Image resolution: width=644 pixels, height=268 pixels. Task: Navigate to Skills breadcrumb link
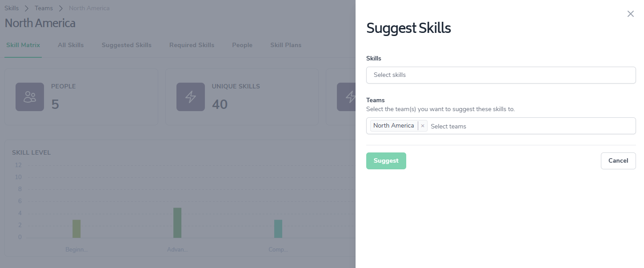[12, 8]
